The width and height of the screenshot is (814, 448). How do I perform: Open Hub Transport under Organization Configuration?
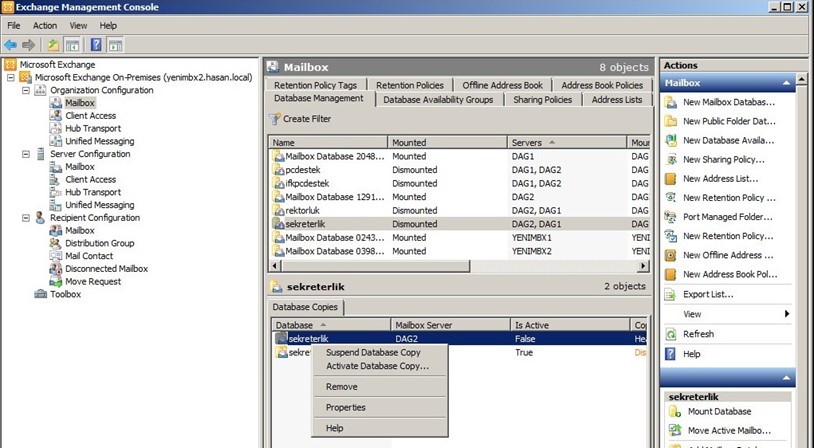click(93, 128)
